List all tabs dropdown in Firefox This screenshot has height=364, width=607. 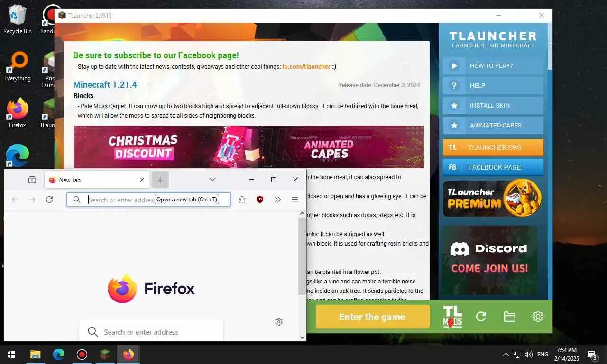tap(212, 180)
